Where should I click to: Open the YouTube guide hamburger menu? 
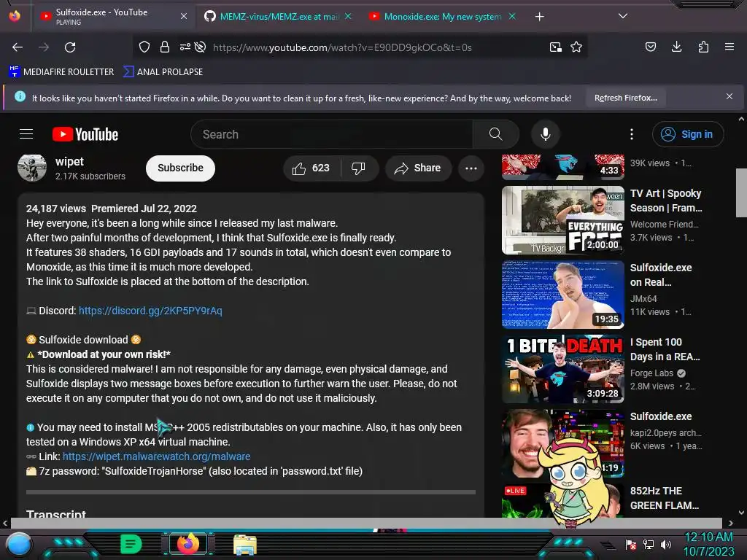pyautogui.click(x=26, y=134)
